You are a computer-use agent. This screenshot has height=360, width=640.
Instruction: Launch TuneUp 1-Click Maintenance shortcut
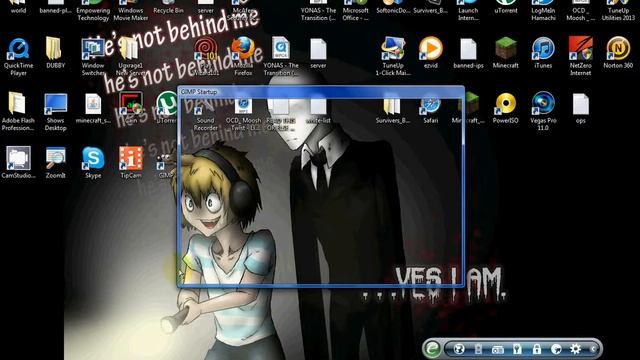pyautogui.click(x=393, y=49)
